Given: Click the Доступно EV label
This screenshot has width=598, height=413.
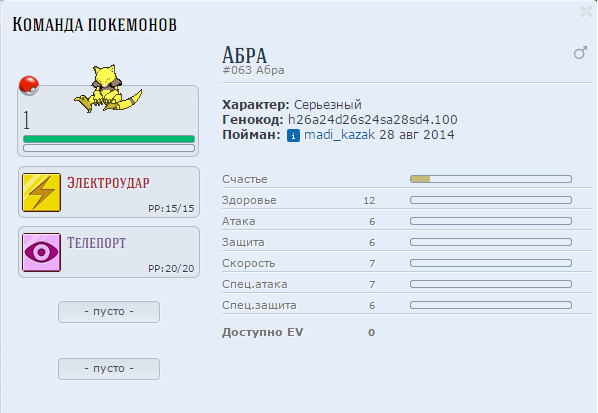Looking at the screenshot, I should pos(262,332).
